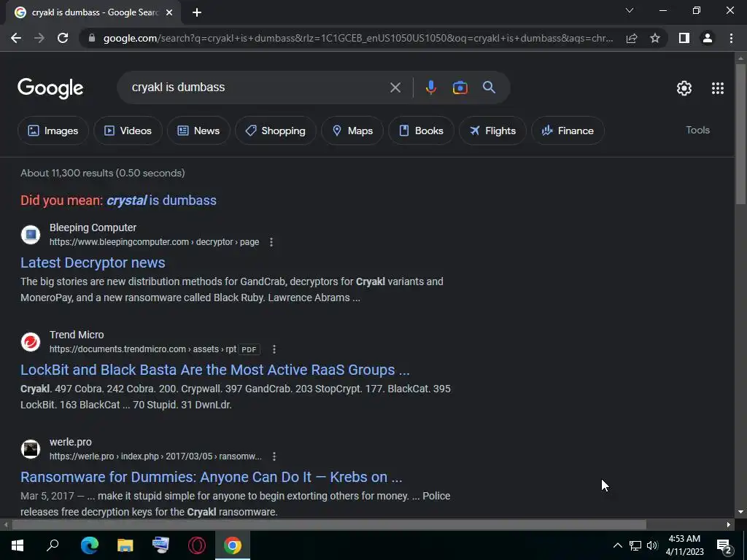Open the Chrome three-dot menu
Image resolution: width=747 pixels, height=560 pixels.
coord(731,38)
